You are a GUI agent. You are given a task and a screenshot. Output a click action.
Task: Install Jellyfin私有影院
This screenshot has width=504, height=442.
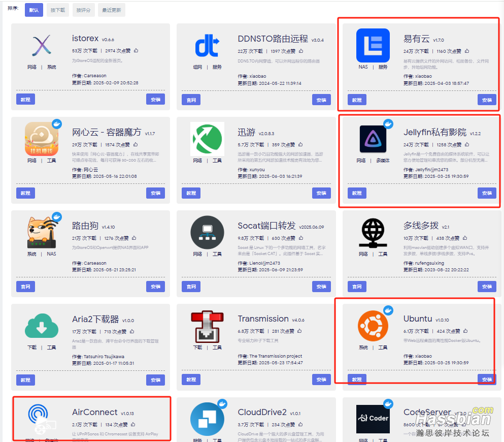pyautogui.click(x=487, y=193)
